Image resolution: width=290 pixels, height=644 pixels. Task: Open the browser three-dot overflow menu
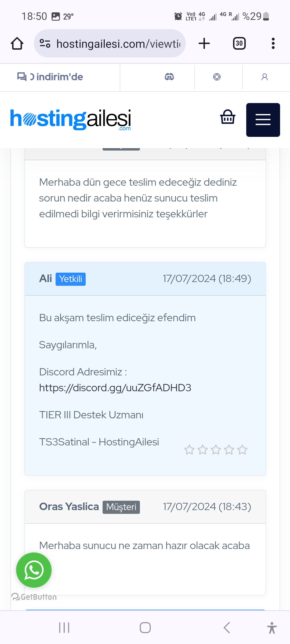[273, 43]
